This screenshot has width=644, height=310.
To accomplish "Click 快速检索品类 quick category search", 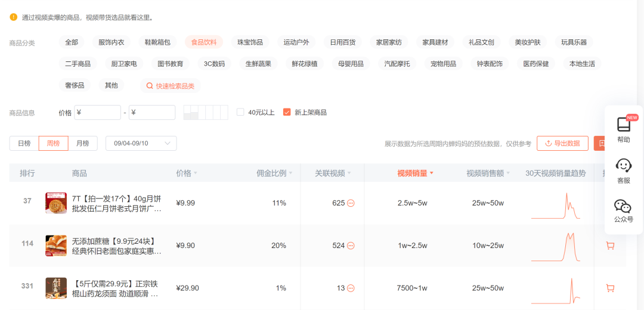I will [x=170, y=86].
